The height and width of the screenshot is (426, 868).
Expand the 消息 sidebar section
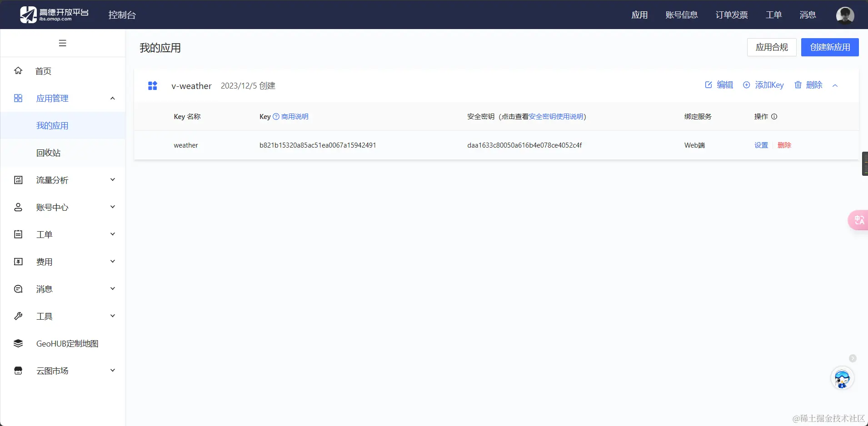[113, 289]
